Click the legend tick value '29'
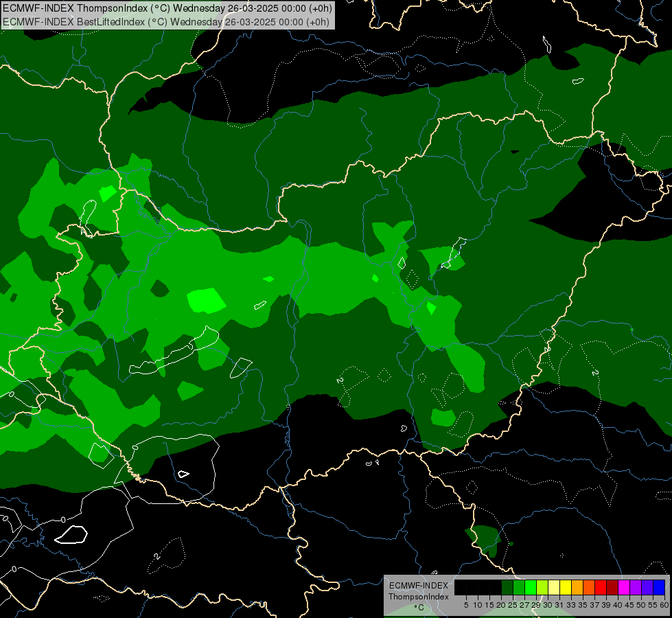The width and height of the screenshot is (672, 618). point(537,605)
